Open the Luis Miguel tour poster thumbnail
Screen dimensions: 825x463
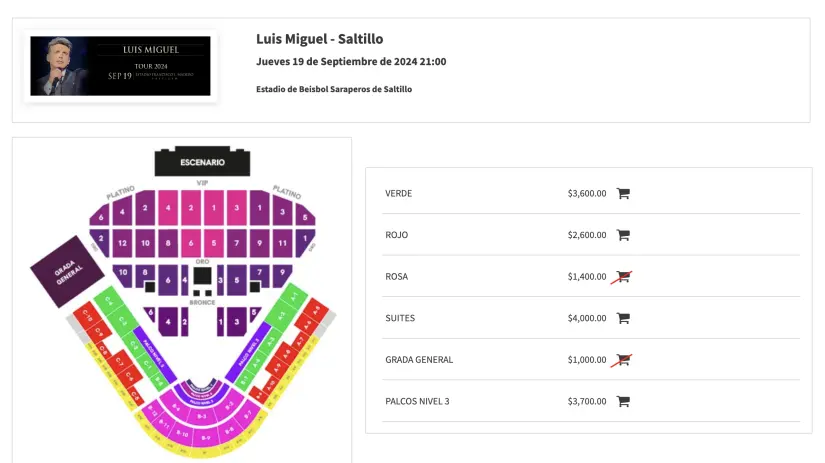click(x=120, y=66)
